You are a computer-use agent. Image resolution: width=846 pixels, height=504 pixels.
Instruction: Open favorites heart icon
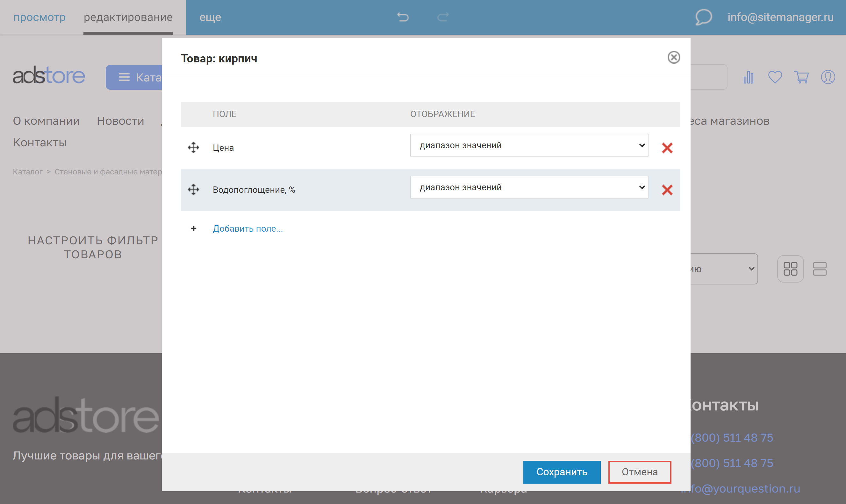tap(775, 77)
